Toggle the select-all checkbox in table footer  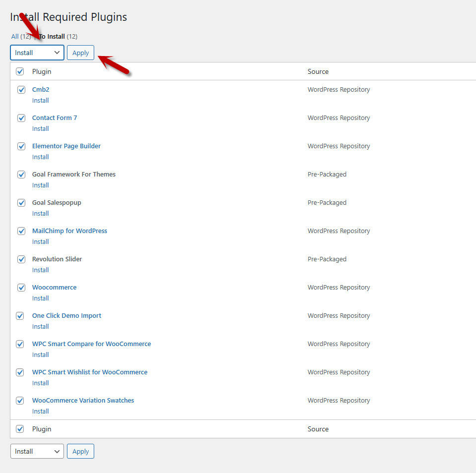pos(20,429)
